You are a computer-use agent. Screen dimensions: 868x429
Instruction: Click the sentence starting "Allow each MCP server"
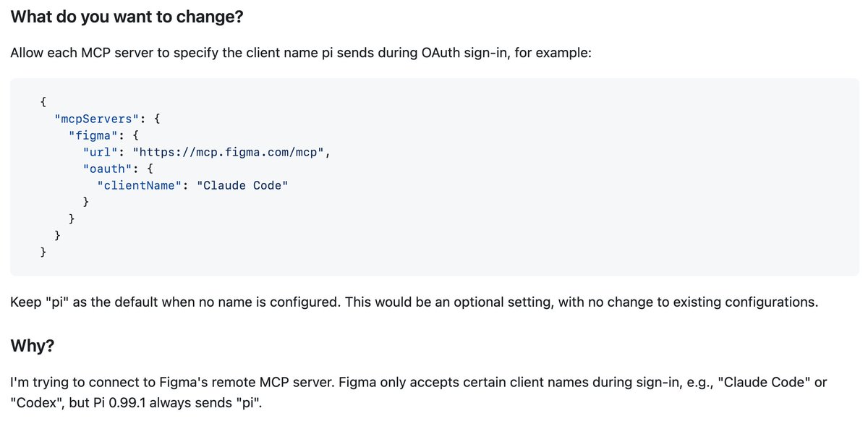[x=301, y=54]
